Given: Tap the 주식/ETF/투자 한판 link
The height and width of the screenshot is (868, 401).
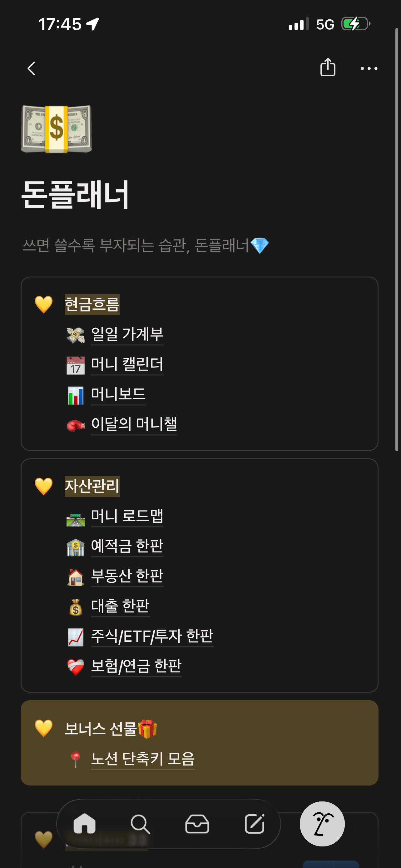Looking at the screenshot, I should point(152,636).
